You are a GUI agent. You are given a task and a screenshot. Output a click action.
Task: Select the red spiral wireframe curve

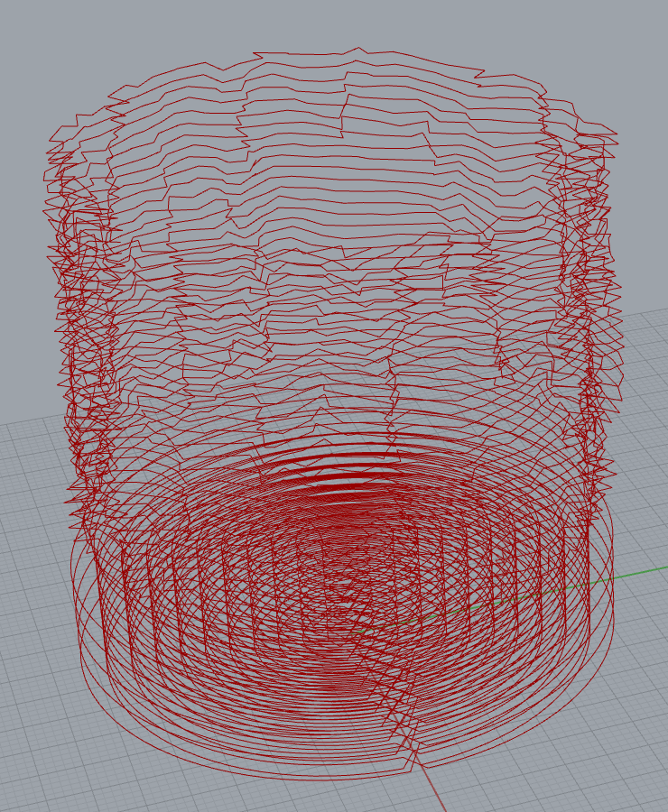coord(331,414)
